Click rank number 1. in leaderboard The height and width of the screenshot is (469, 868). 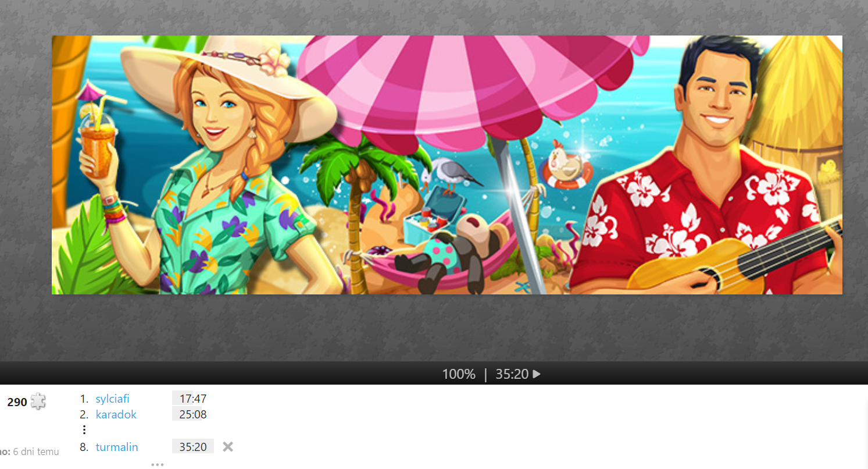click(x=84, y=399)
